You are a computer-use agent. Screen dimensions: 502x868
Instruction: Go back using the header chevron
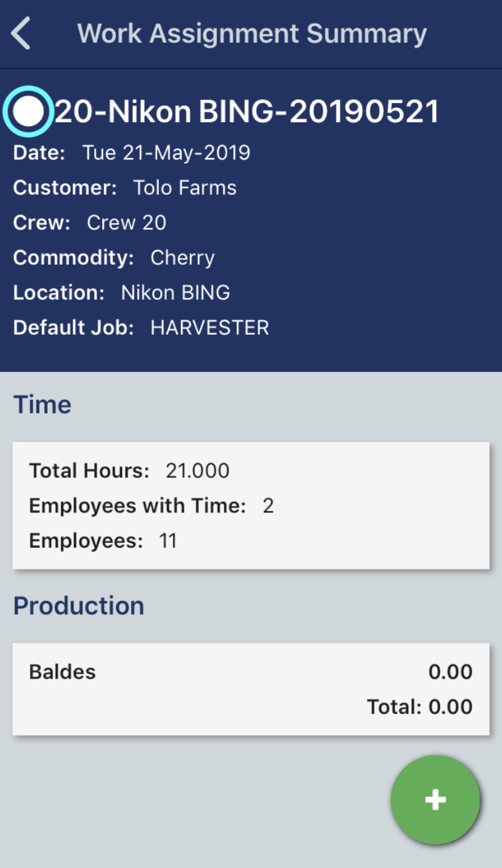click(22, 34)
